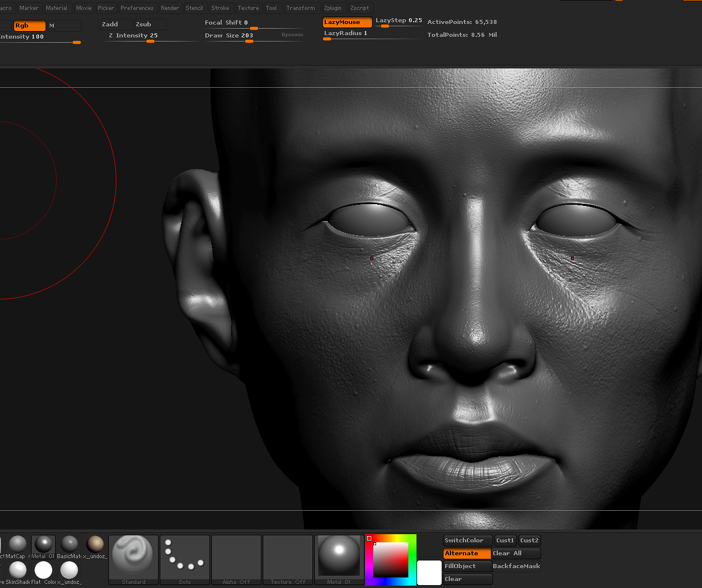Open the Alpha Off selector
Screen dimensions: 702x588
(236, 560)
